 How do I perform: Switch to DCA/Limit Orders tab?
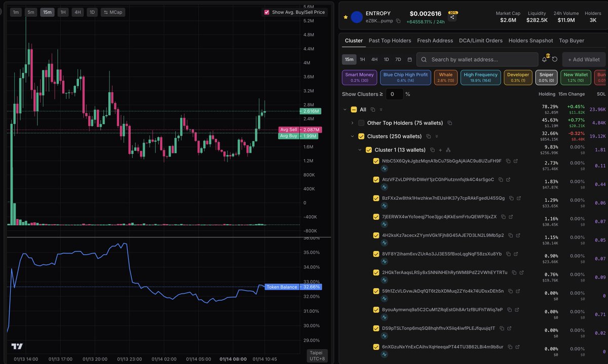click(x=481, y=41)
